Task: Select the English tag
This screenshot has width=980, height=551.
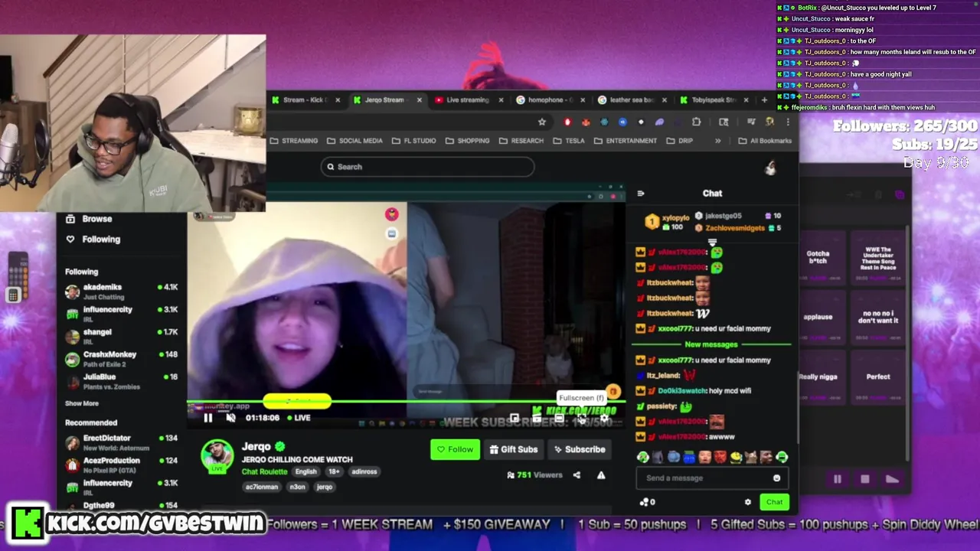Action: (305, 471)
